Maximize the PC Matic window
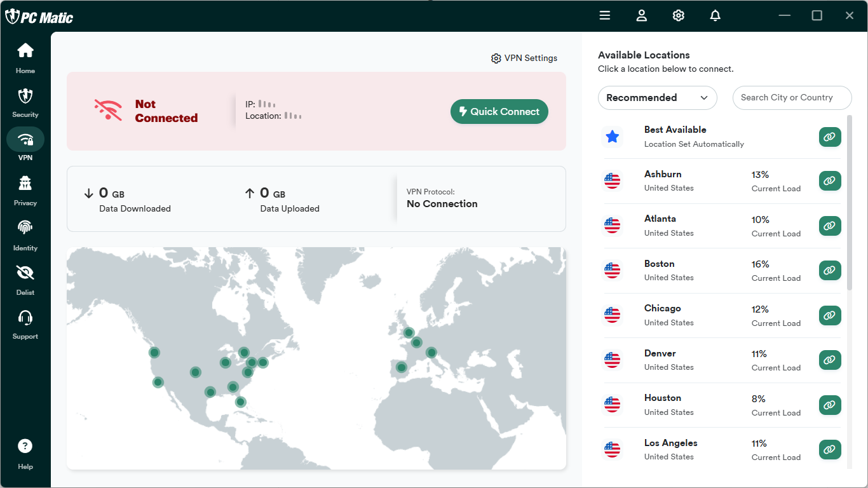 point(817,15)
